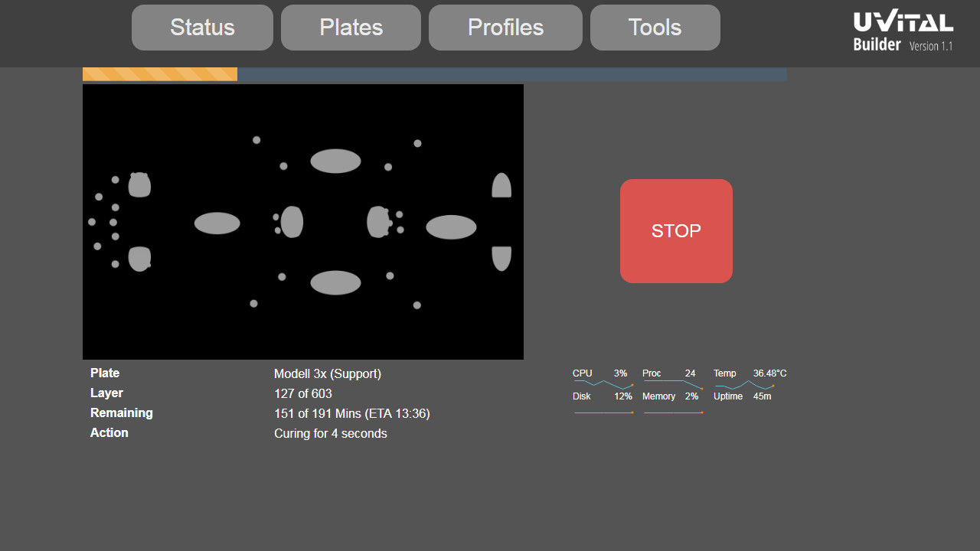Screen dimensions: 980x551
Task: Select plate name 'Modell 3x (Support)'
Action: (x=328, y=373)
